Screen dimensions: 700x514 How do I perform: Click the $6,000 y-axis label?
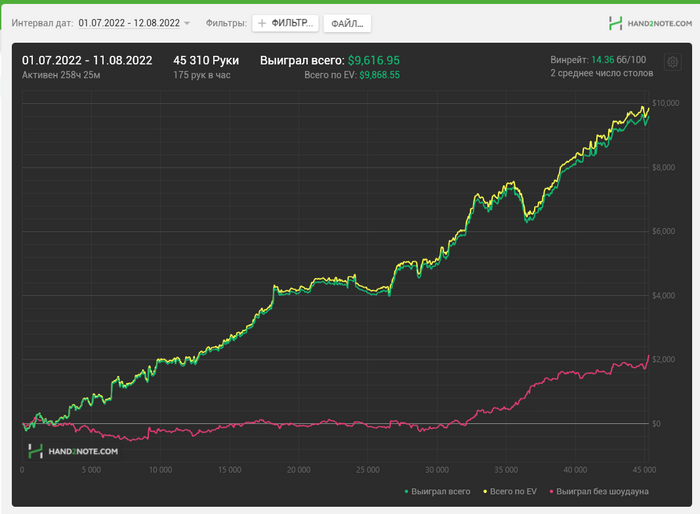pos(663,231)
